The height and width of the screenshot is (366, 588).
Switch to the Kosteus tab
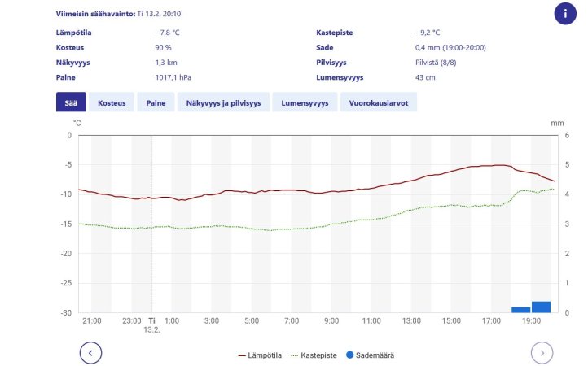point(112,102)
